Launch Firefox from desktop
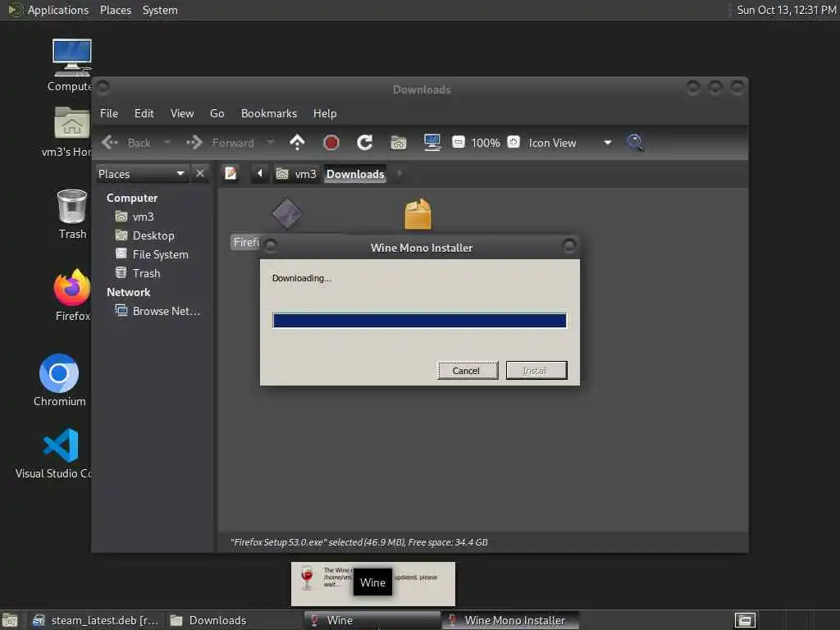Image resolution: width=840 pixels, height=630 pixels. click(72, 288)
